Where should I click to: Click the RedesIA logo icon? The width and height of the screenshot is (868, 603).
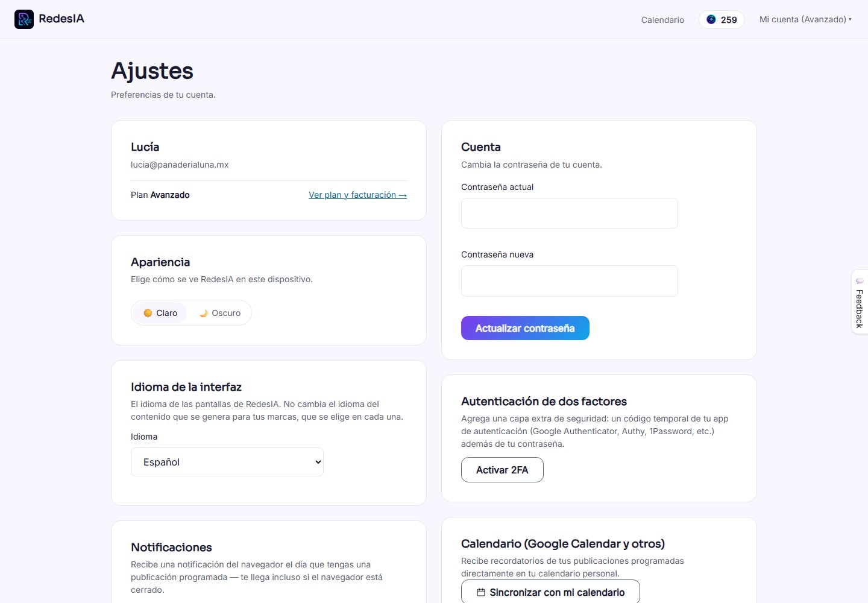point(24,19)
